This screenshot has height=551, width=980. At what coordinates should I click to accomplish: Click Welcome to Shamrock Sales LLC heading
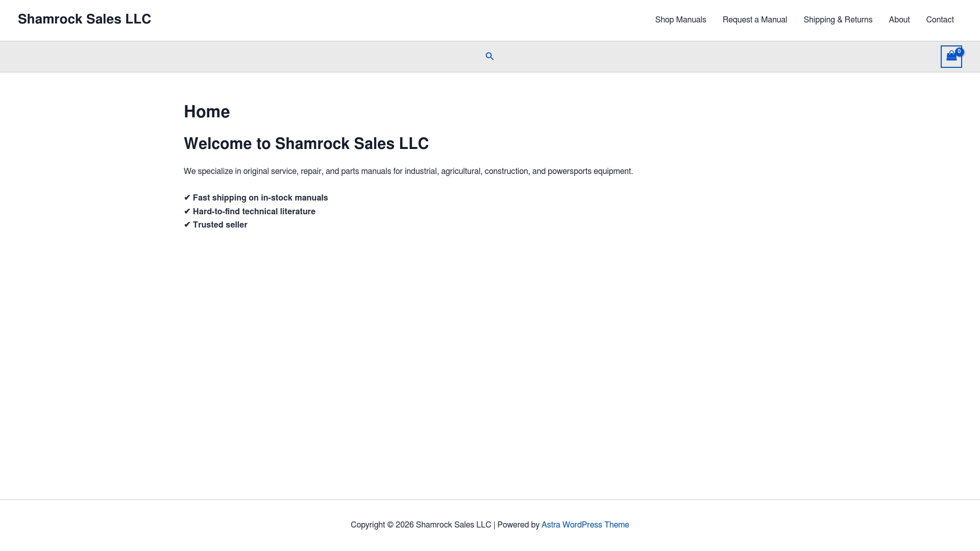(x=306, y=144)
